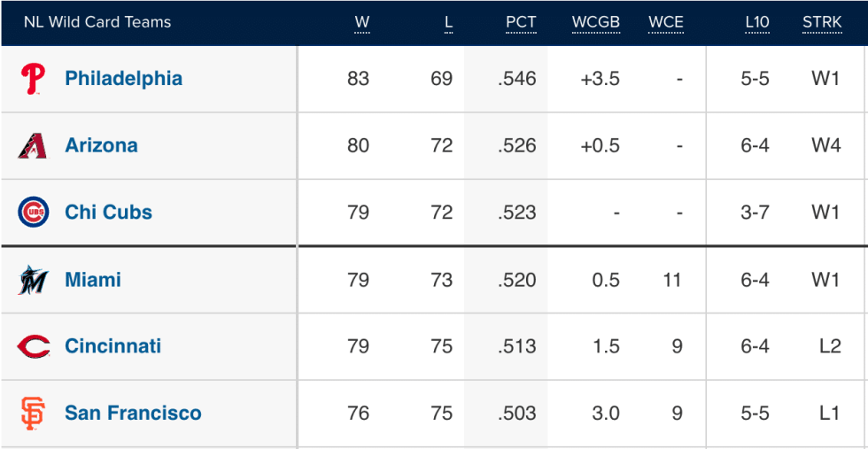Open the Miami team link
The image size is (868, 449).
(x=93, y=279)
